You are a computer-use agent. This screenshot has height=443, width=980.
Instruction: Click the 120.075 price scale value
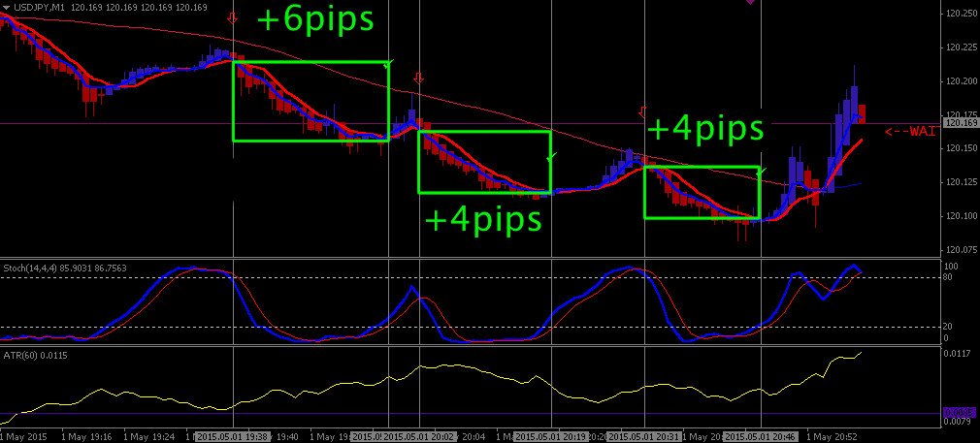click(962, 250)
